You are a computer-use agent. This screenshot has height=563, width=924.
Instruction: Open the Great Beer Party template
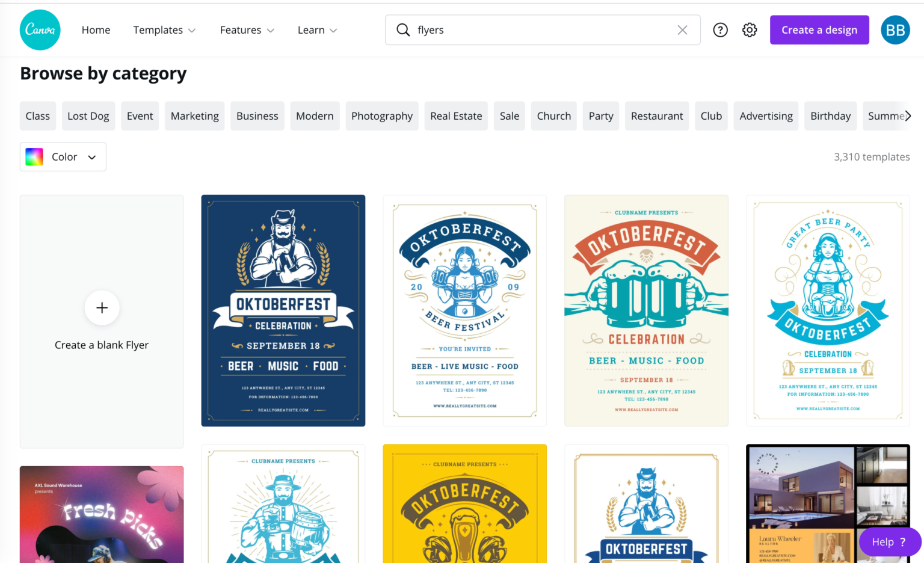828,310
